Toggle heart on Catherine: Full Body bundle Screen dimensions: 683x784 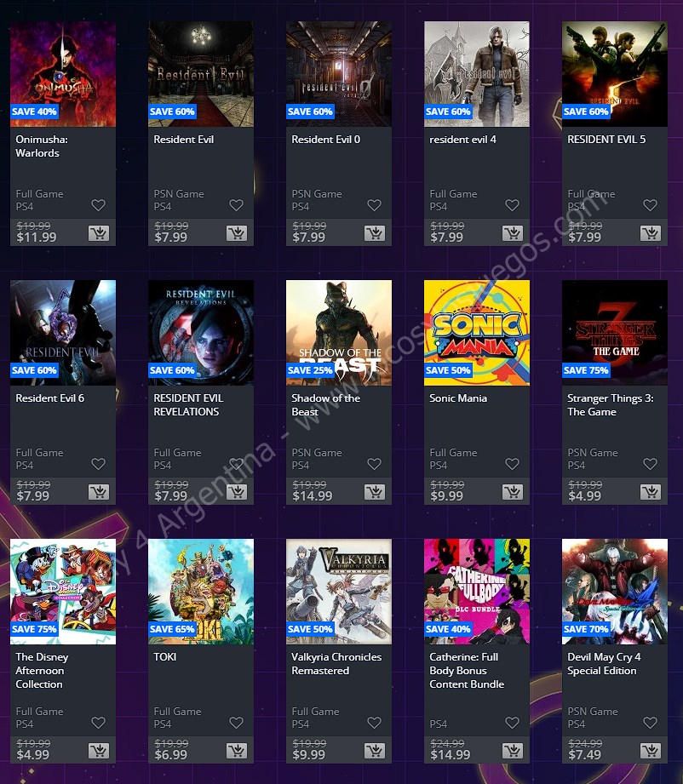point(512,723)
